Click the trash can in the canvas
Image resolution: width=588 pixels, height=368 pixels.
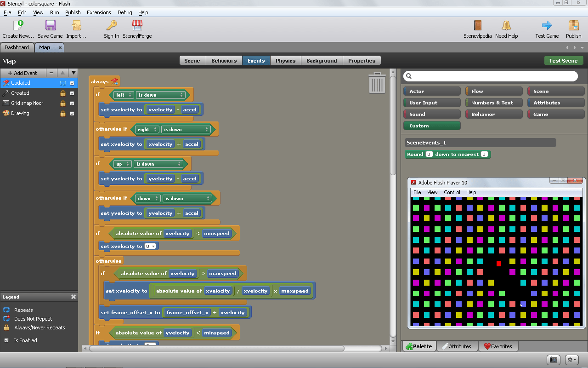click(377, 84)
